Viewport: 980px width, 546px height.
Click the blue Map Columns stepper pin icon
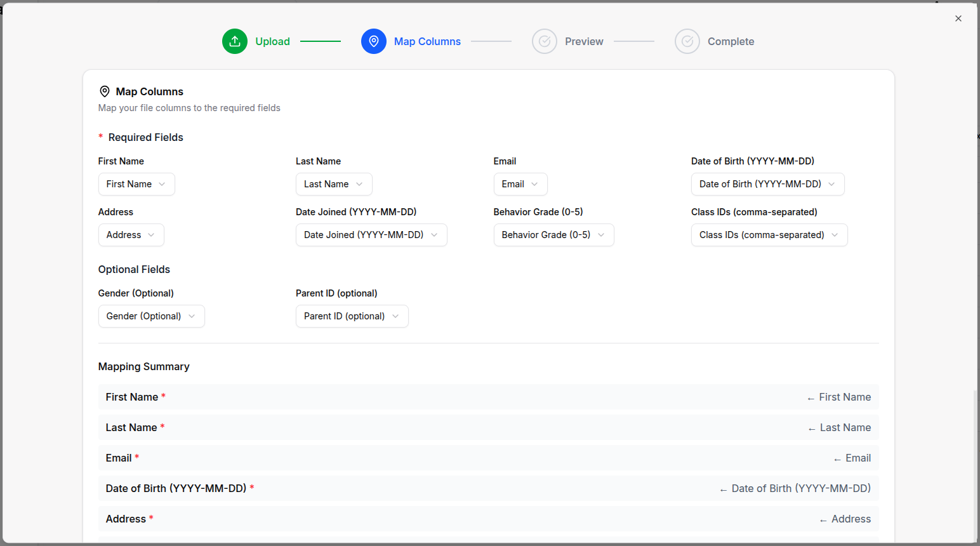click(374, 41)
